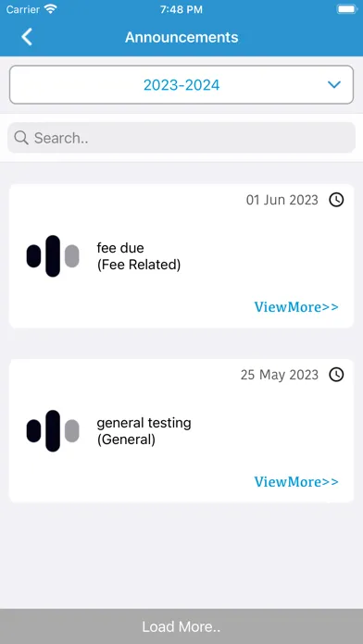363x644 pixels.
Task: Tap the battery indicator in status bar
Action: click(x=346, y=9)
